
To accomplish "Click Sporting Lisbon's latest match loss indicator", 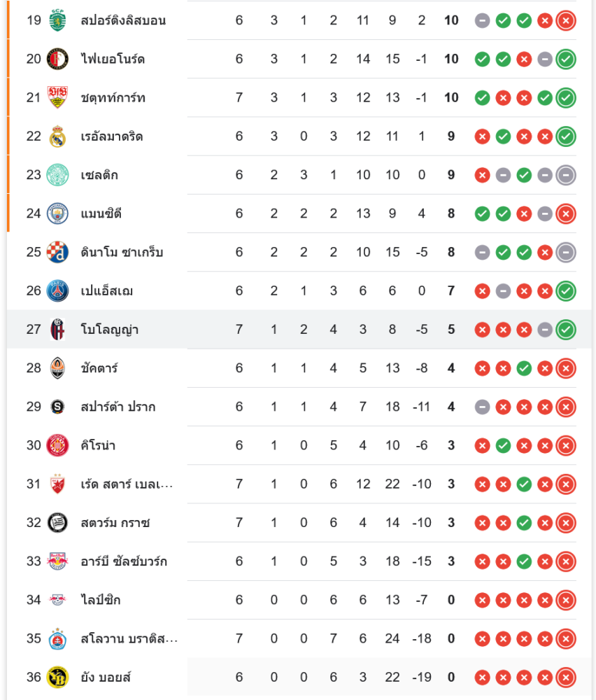I will 566,20.
